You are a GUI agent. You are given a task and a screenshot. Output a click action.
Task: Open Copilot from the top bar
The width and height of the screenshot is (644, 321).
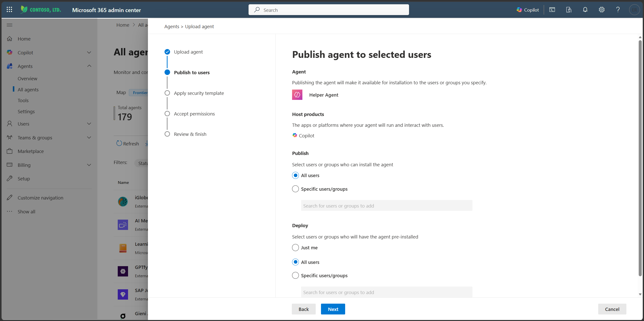[528, 10]
